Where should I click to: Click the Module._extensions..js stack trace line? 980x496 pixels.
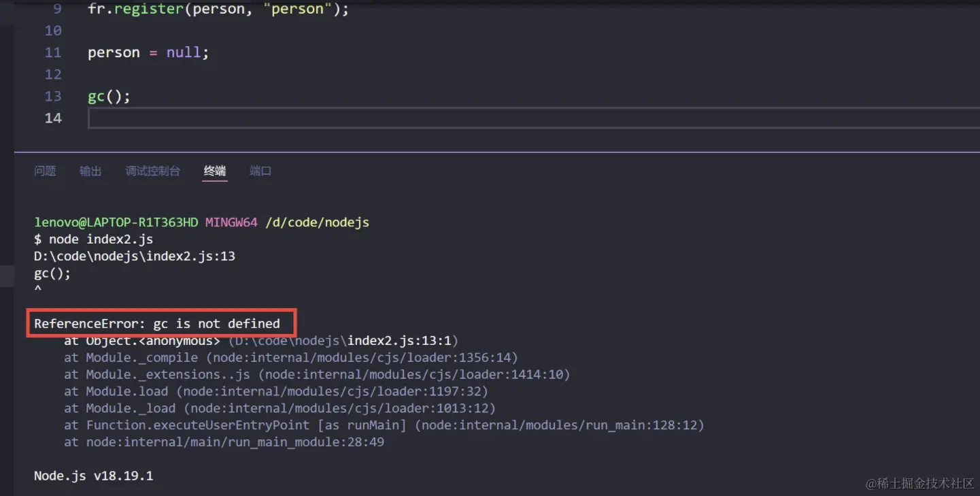coord(317,374)
